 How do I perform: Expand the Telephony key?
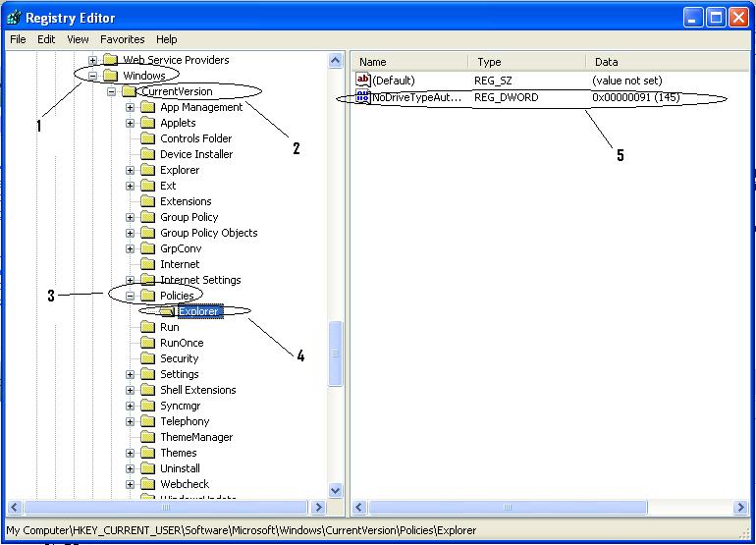click(130, 421)
